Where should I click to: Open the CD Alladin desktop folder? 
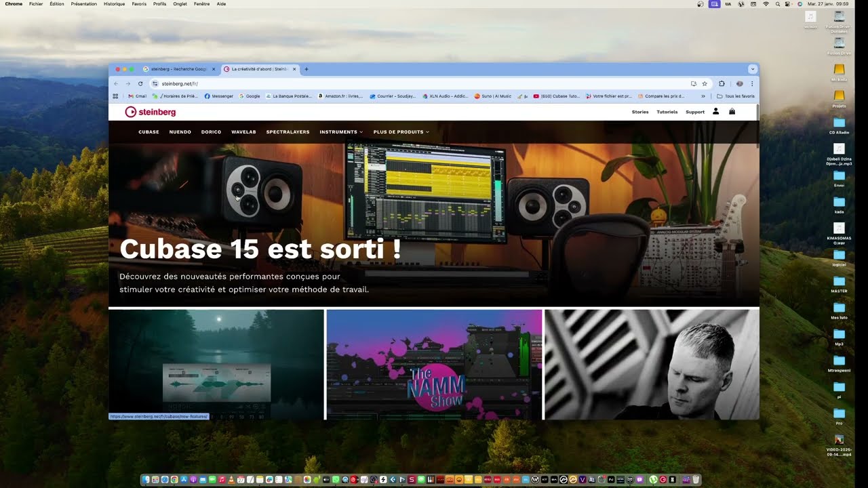pos(839,125)
